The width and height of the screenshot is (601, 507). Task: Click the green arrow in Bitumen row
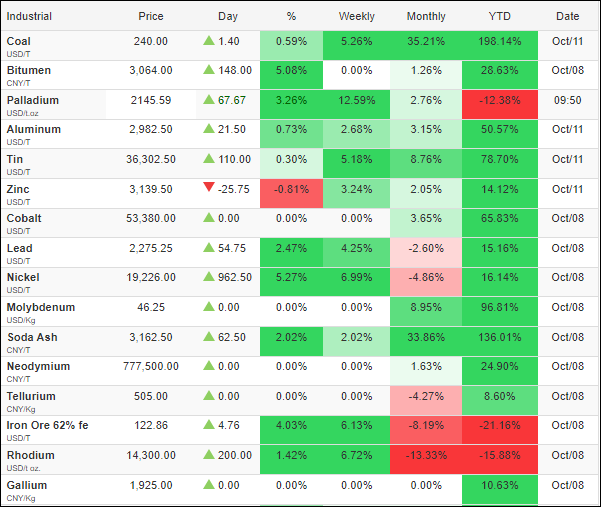[x=209, y=71]
